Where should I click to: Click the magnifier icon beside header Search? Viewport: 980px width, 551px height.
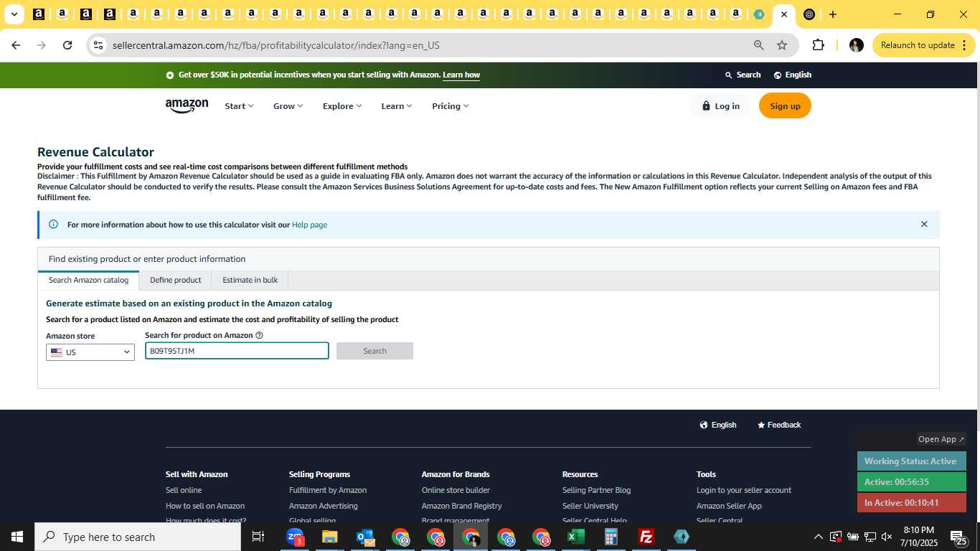tap(728, 75)
